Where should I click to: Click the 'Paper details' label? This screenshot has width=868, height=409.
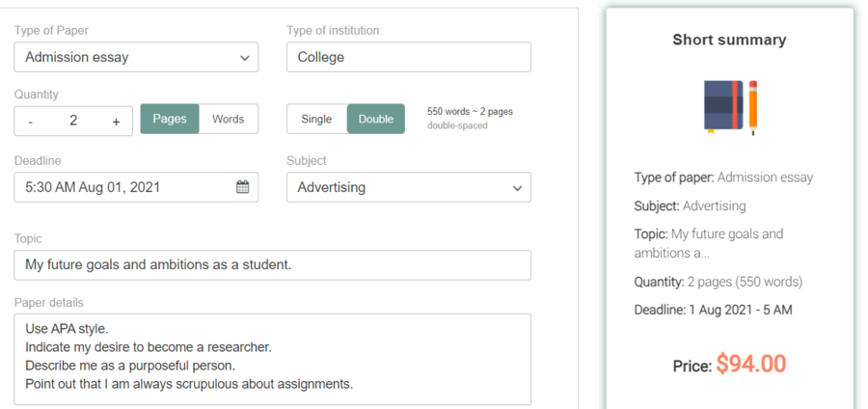(49, 303)
